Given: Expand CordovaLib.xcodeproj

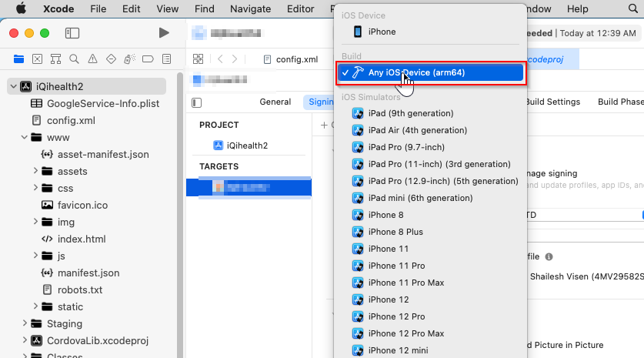Looking at the screenshot, I should tap(25, 340).
